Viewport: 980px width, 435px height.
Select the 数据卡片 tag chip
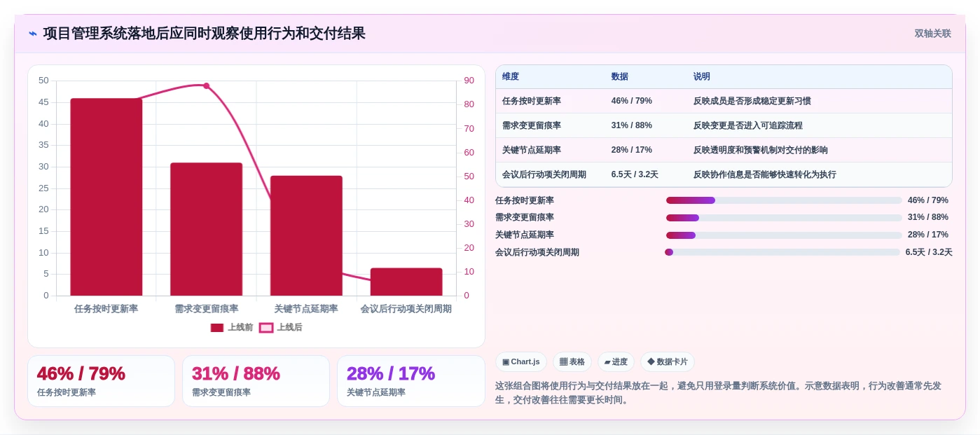click(x=668, y=362)
